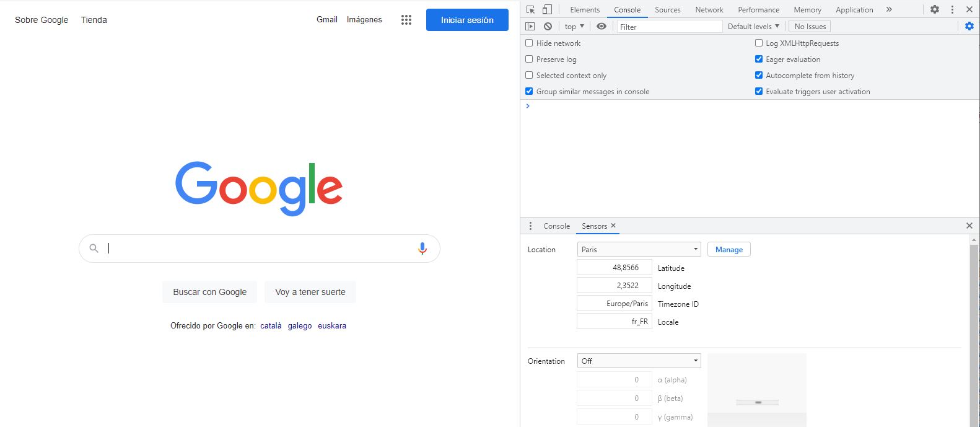This screenshot has height=427, width=980.
Task: Click the Longitude field
Action: 615,285
